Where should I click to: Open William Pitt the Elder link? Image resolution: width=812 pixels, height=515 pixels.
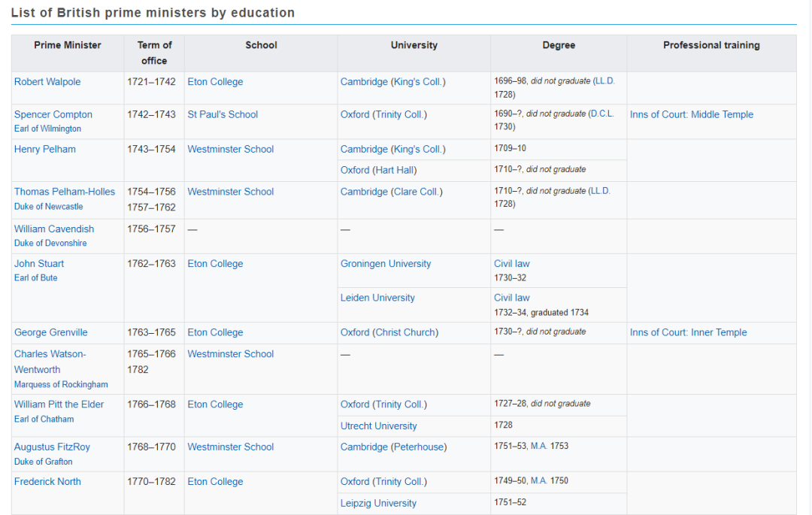(59, 404)
